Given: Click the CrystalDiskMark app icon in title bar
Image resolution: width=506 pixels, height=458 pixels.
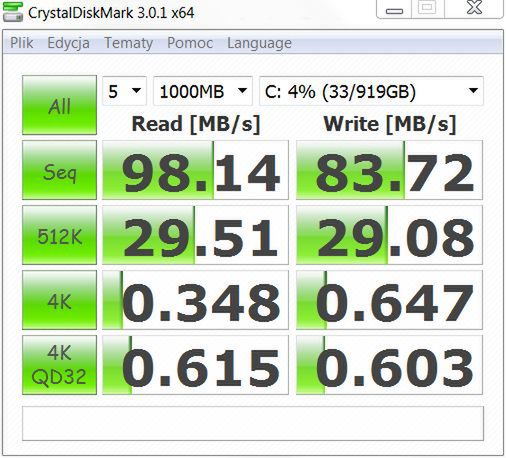Looking at the screenshot, I should 13,12.
